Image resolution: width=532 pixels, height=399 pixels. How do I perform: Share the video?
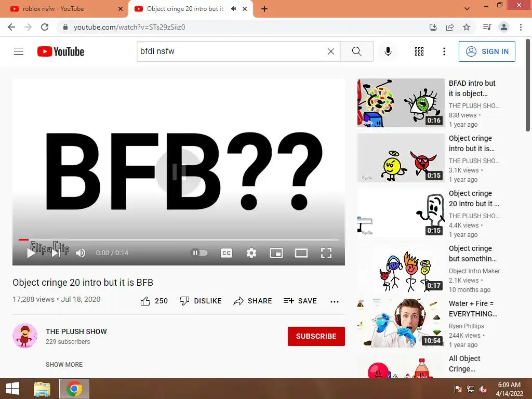pyautogui.click(x=253, y=301)
